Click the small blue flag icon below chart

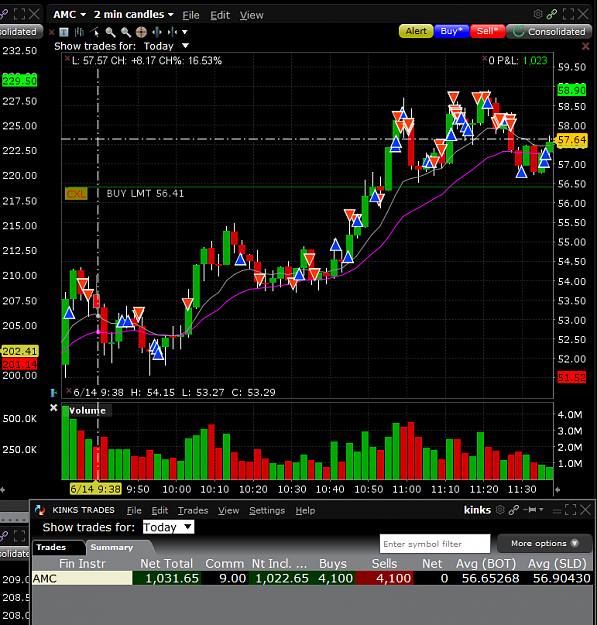click(x=53, y=393)
